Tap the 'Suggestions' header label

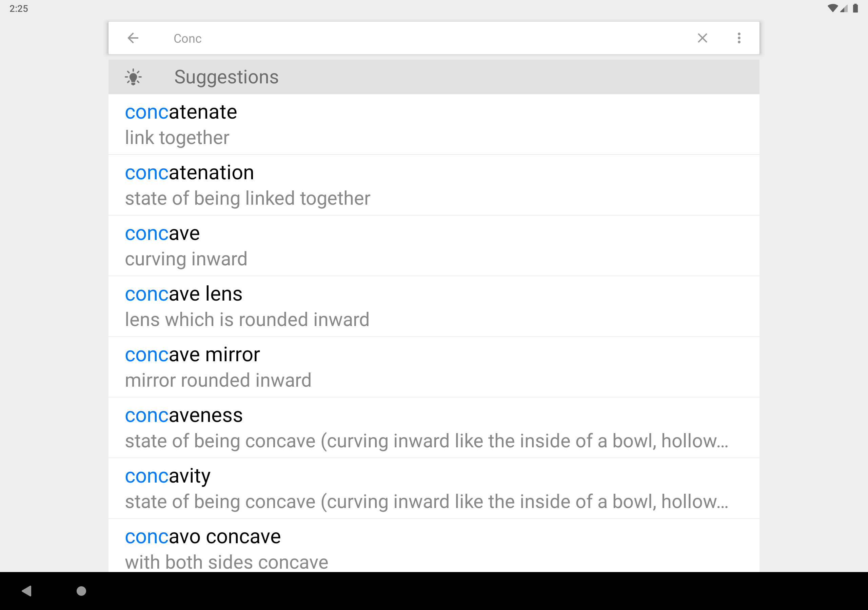226,78
